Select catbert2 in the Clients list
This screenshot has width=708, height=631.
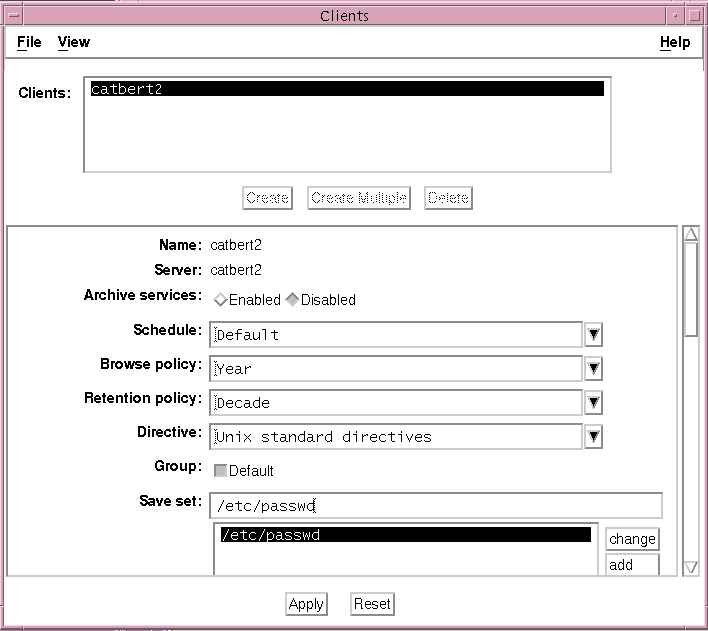click(346, 89)
